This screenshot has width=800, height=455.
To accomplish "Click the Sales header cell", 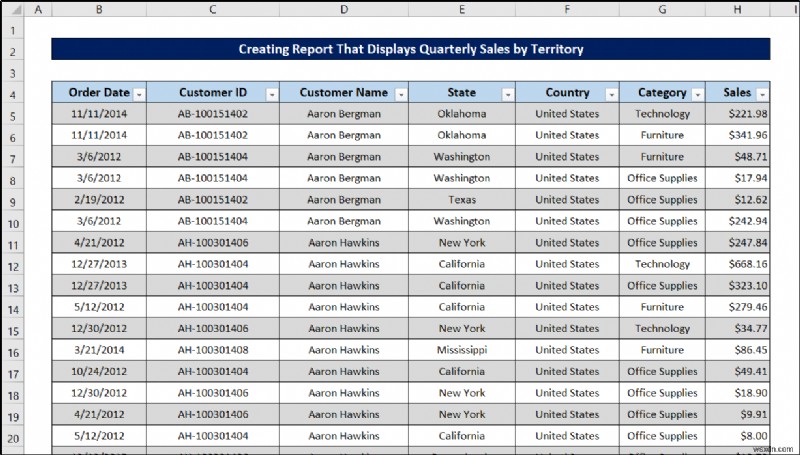I will click(738, 92).
